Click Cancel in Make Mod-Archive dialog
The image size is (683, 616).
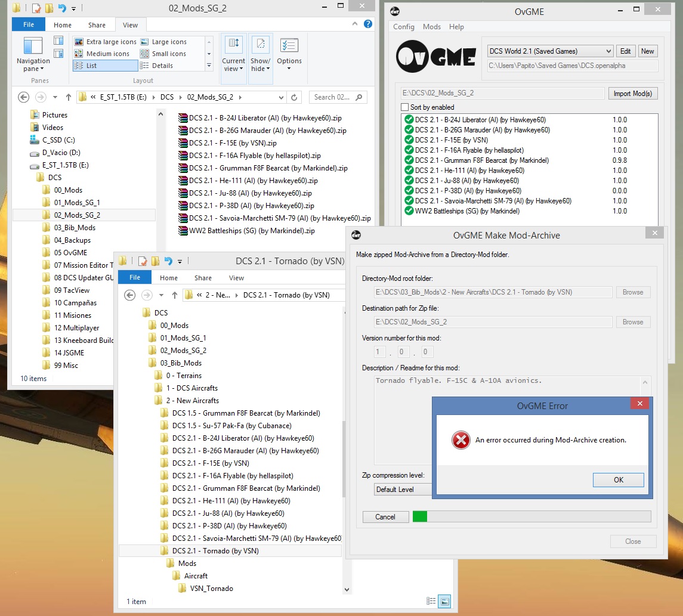coord(385,517)
